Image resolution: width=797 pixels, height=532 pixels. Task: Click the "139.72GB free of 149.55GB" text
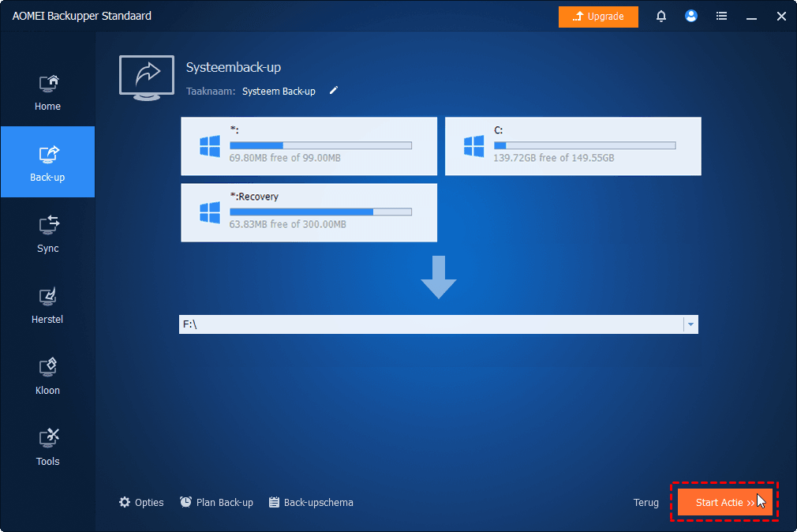coord(553,158)
